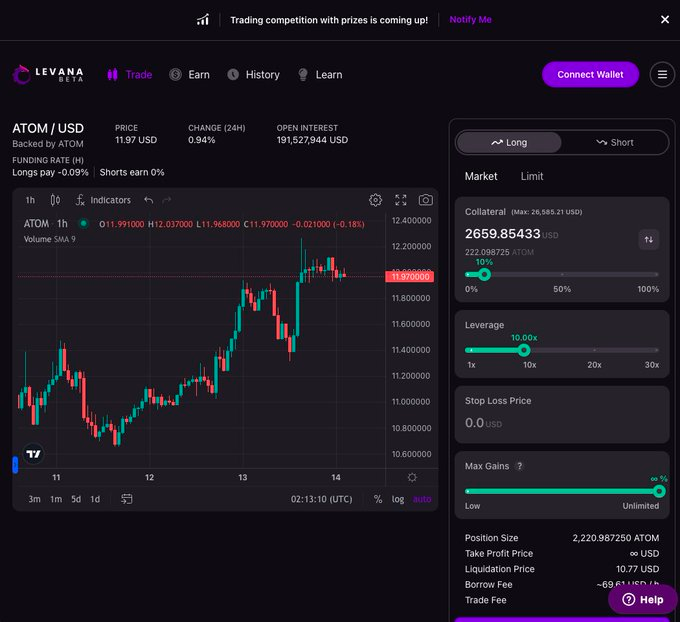
Task: Open the go-to-date calendar icon
Action: [127, 499]
